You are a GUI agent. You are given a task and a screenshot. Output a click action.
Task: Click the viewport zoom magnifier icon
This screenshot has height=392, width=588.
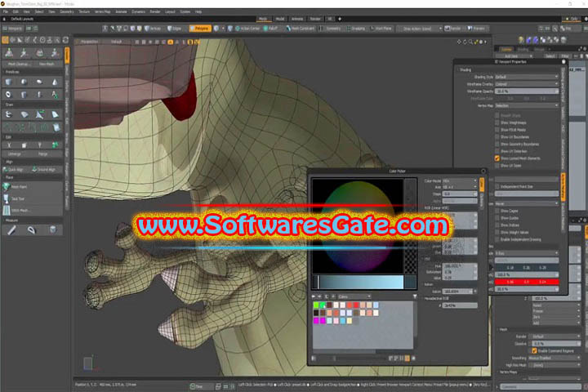(x=470, y=42)
